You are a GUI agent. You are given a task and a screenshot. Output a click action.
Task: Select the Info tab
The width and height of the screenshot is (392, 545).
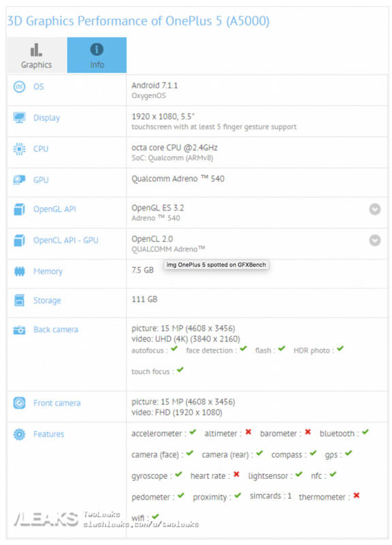click(97, 55)
